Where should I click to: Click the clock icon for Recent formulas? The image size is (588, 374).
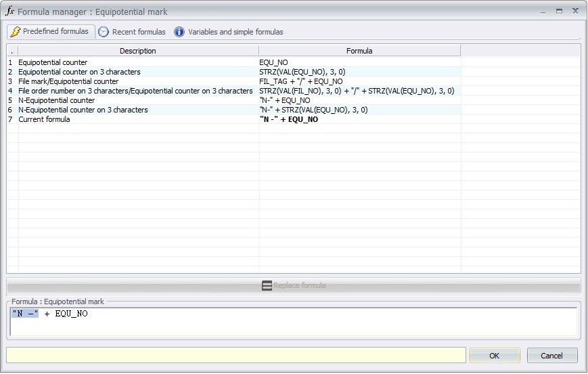(x=104, y=32)
